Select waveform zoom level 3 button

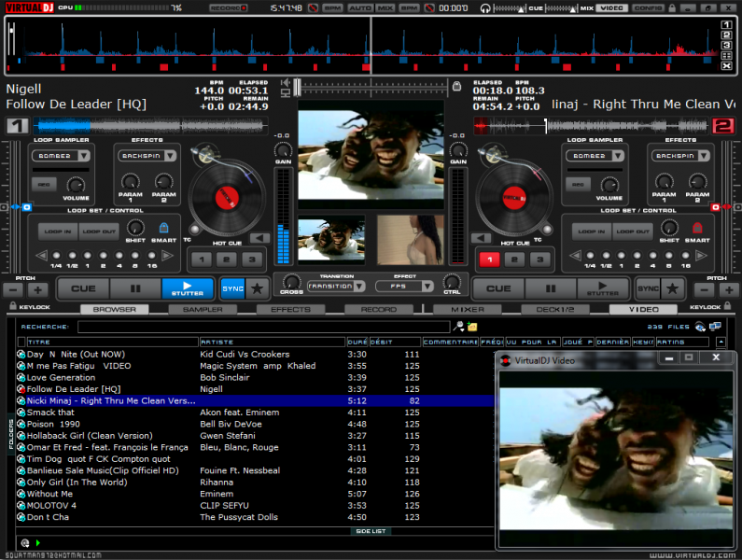pyautogui.click(x=726, y=46)
